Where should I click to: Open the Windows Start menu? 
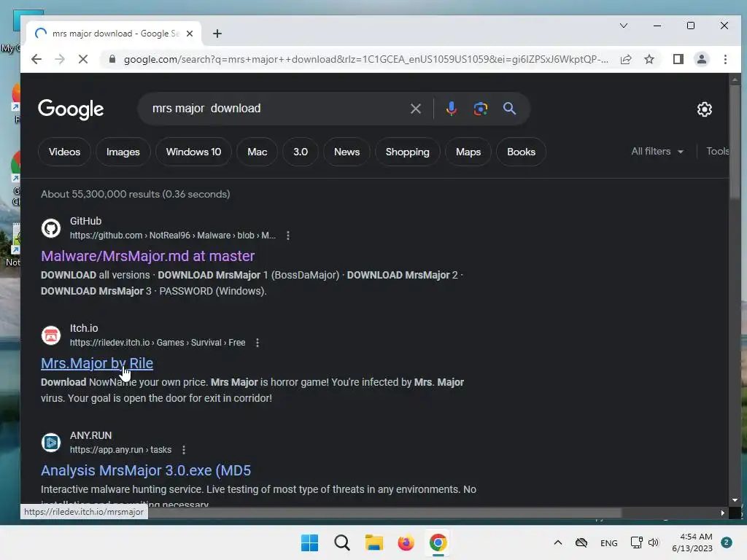309,542
